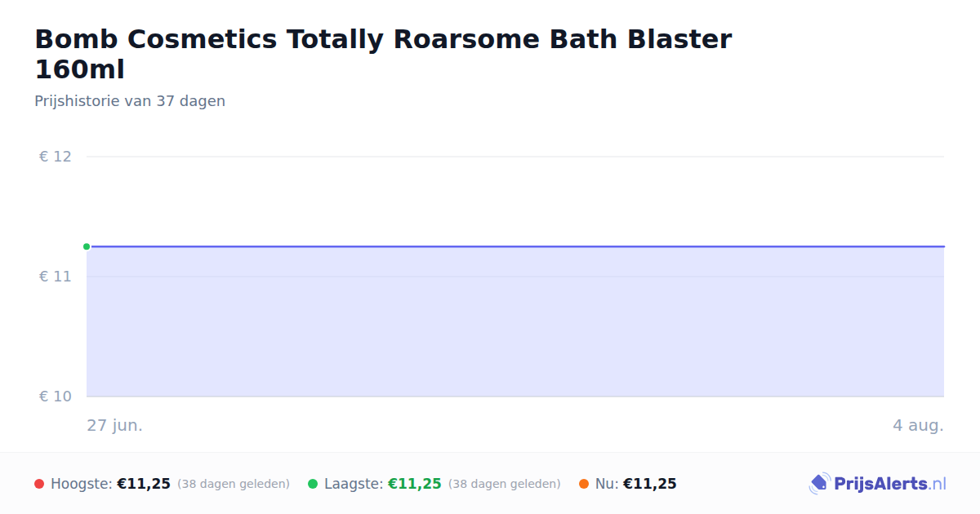This screenshot has width=980, height=514.
Task: Click the 38 dagen geleden note after Hoogste
Action: [234, 484]
